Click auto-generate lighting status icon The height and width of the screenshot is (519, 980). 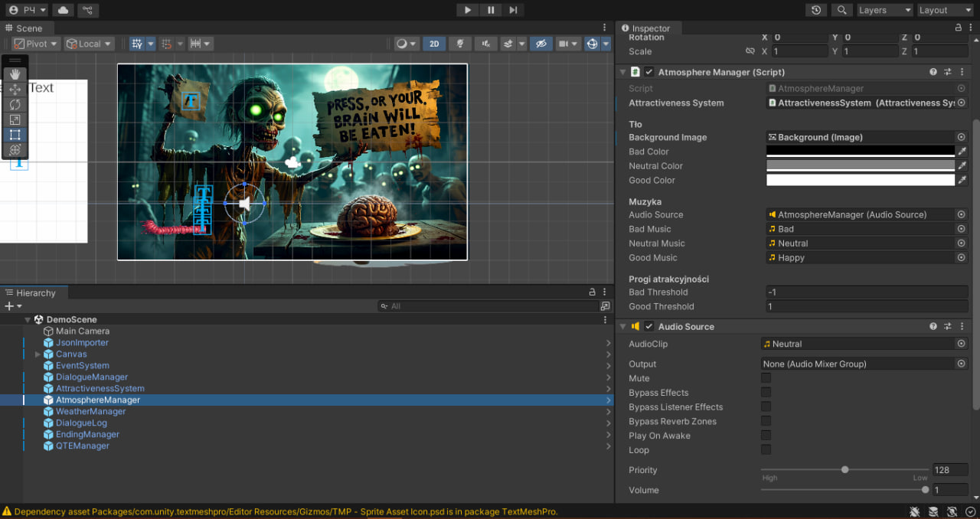952,511
